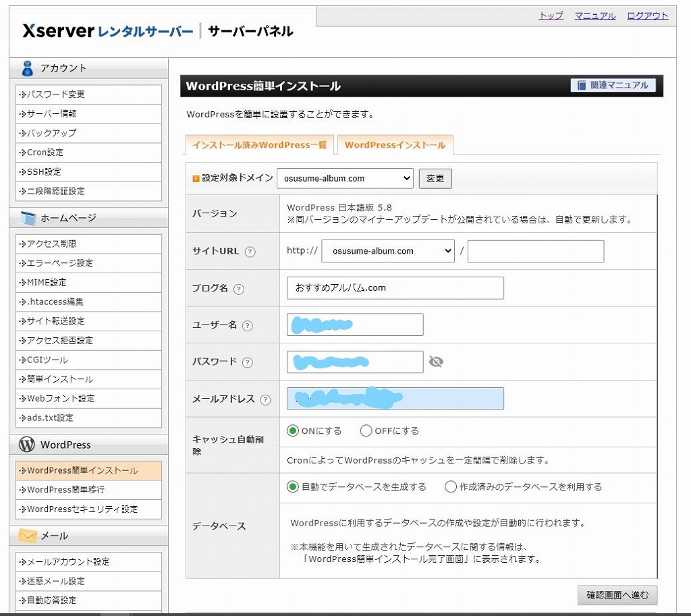Click the help icon next to サイトURL
This screenshot has width=691, height=616.
pos(250,252)
